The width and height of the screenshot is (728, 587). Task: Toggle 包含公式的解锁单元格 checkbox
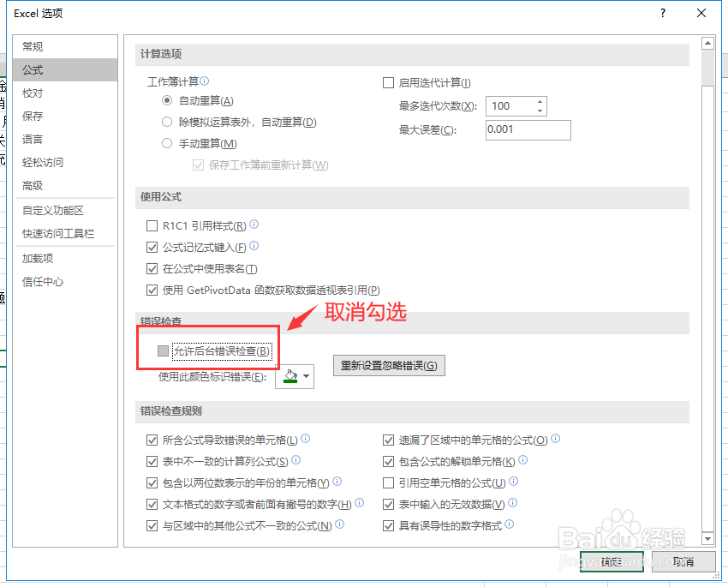tap(388, 461)
